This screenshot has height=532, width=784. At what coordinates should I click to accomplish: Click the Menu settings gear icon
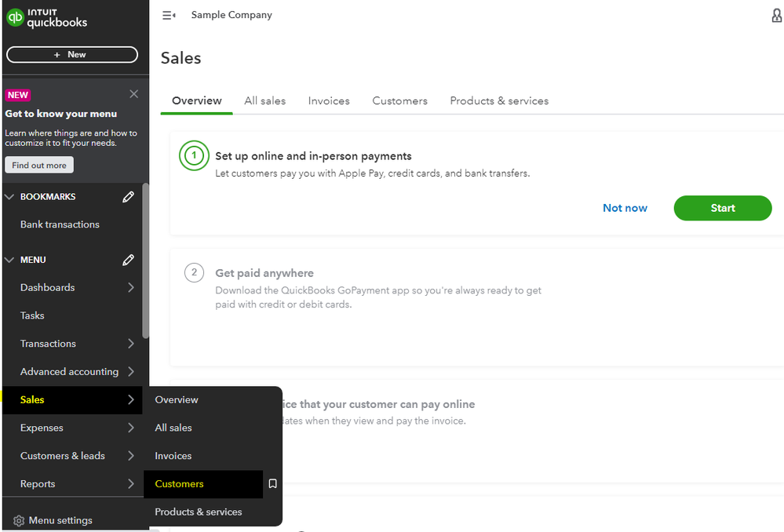point(19,520)
